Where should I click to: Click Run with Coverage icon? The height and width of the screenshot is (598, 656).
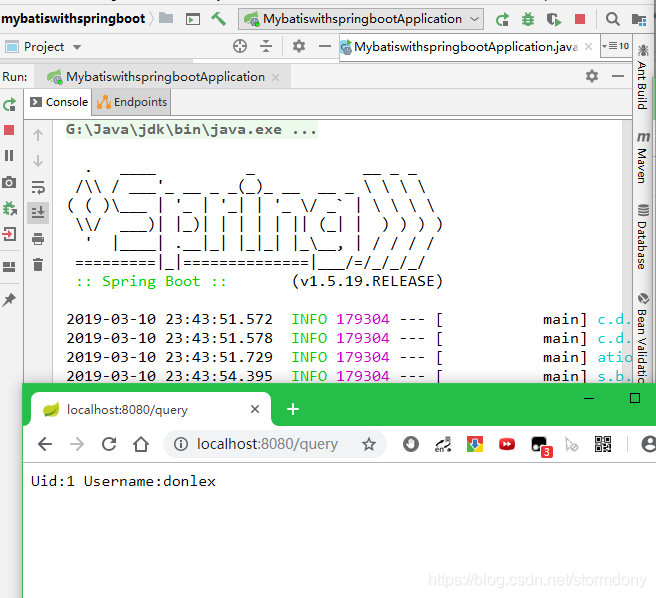(x=554, y=19)
